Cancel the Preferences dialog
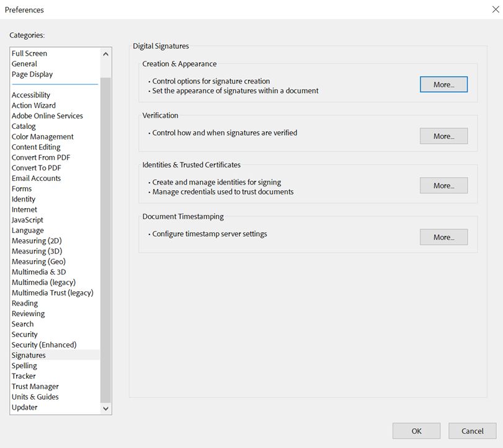Viewport: 503px width, 448px height. (472, 431)
